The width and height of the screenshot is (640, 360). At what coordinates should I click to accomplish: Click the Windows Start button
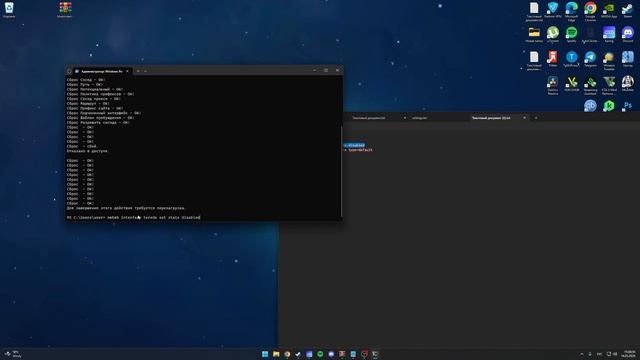(265, 354)
